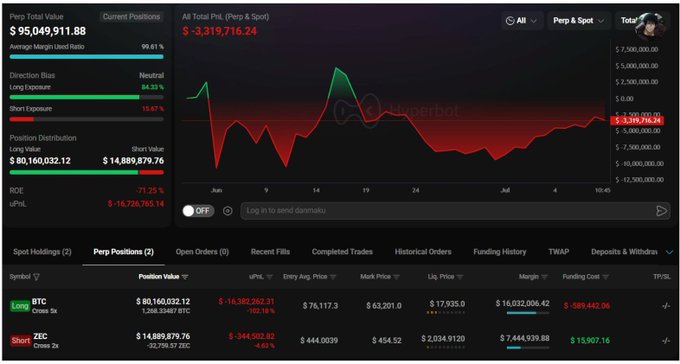The width and height of the screenshot is (680, 364).
Task: Click BTC margin $ 16,032,006.42
Action: 523,303
